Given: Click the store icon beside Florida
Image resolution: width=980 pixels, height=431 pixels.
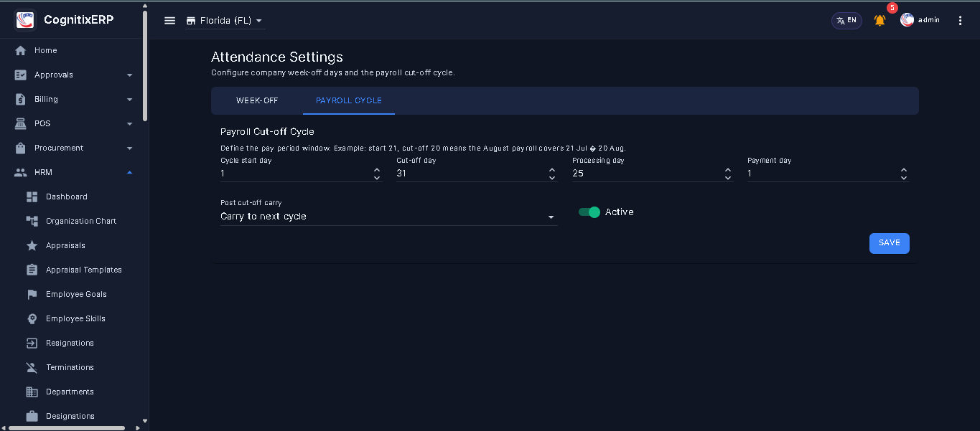Looking at the screenshot, I should (x=191, y=21).
